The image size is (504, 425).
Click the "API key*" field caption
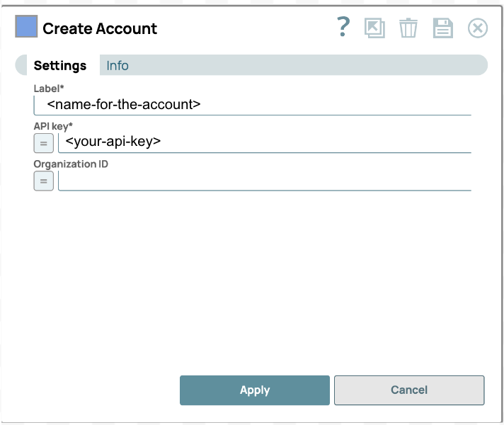53,126
